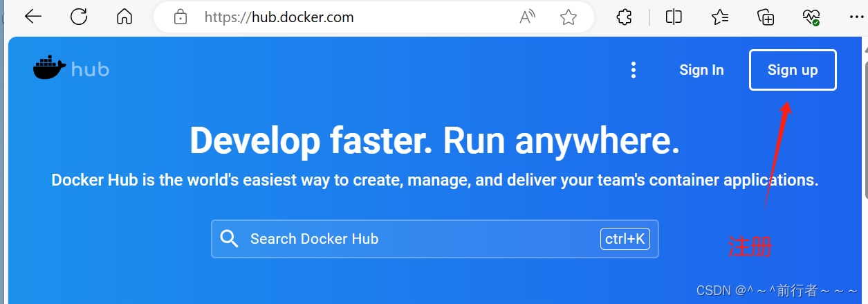
Task: Open Browser essentials heart icon
Action: point(811,17)
